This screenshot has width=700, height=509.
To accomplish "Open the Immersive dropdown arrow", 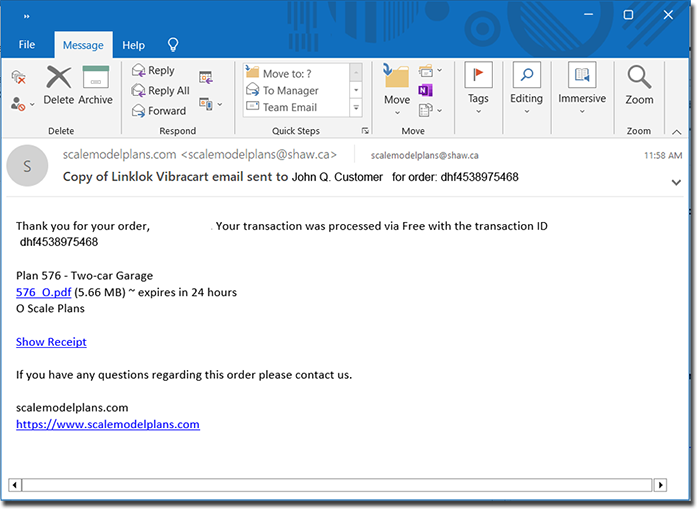I will point(582,112).
